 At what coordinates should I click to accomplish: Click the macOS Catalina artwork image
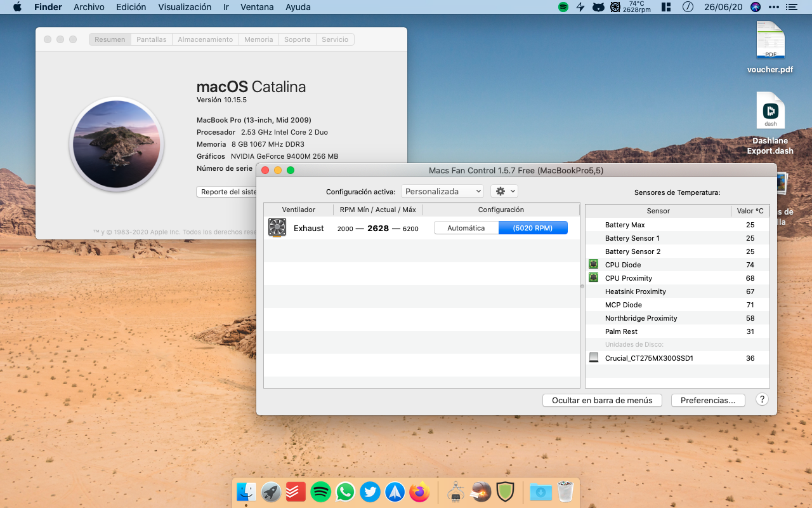click(117, 144)
